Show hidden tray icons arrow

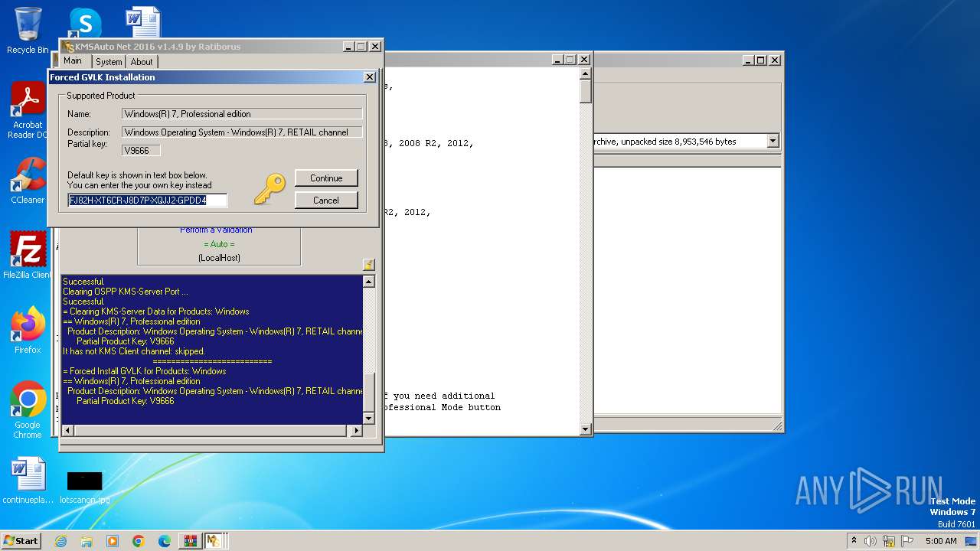pos(854,540)
